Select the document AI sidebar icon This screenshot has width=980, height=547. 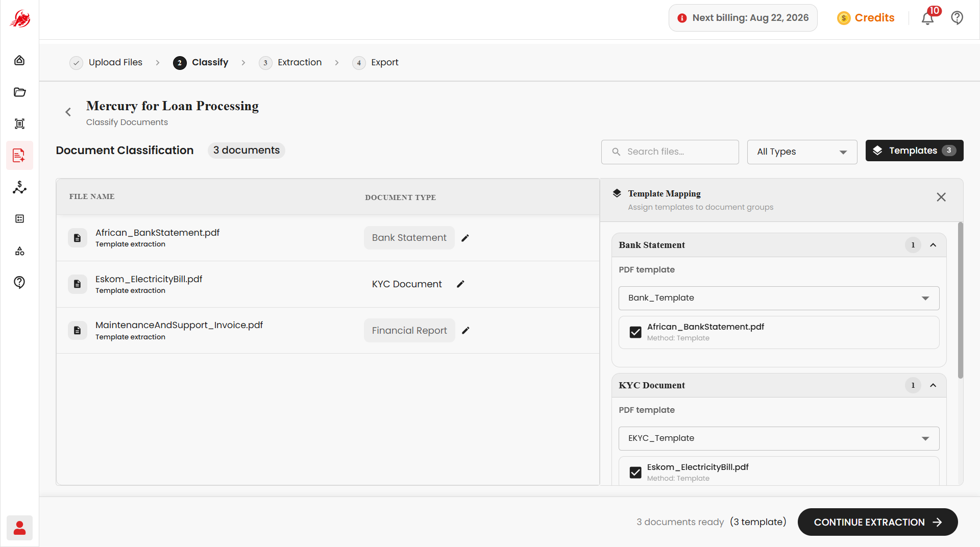pyautogui.click(x=19, y=156)
